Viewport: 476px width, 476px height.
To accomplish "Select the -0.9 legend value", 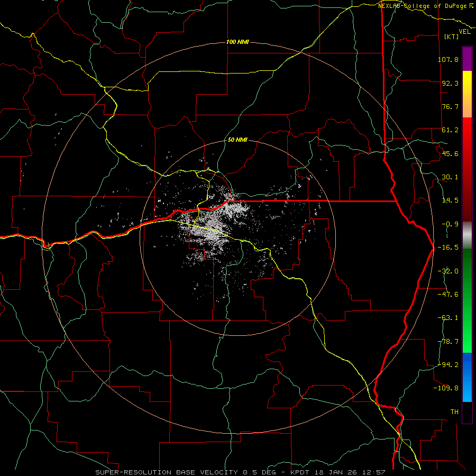I will pyautogui.click(x=450, y=224).
